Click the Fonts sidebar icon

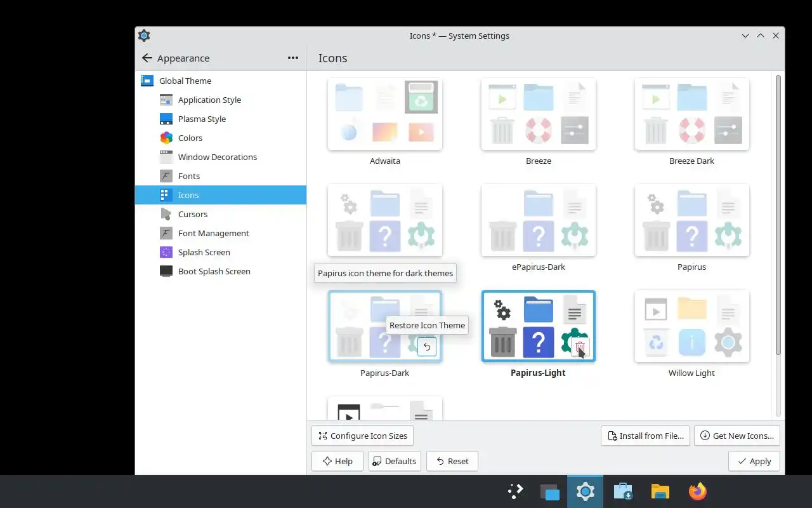pos(166,176)
